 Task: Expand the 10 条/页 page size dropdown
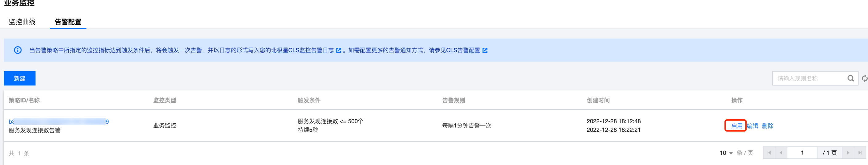pos(726,153)
